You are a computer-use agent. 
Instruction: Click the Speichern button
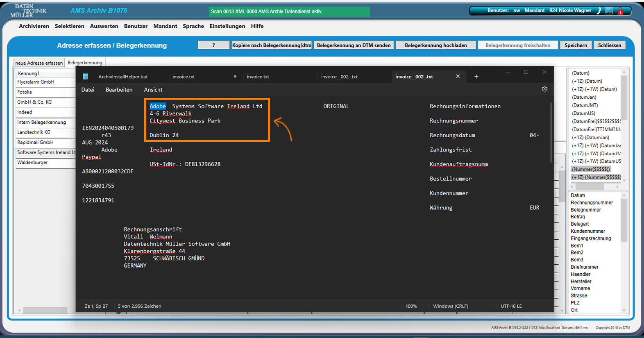click(576, 45)
